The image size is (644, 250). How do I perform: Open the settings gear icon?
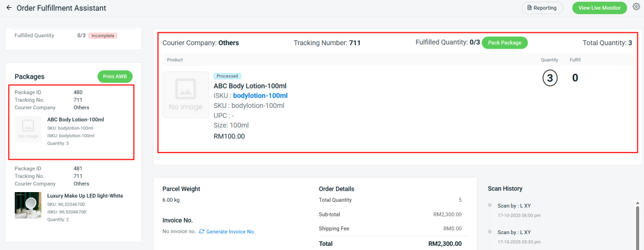(636, 7)
